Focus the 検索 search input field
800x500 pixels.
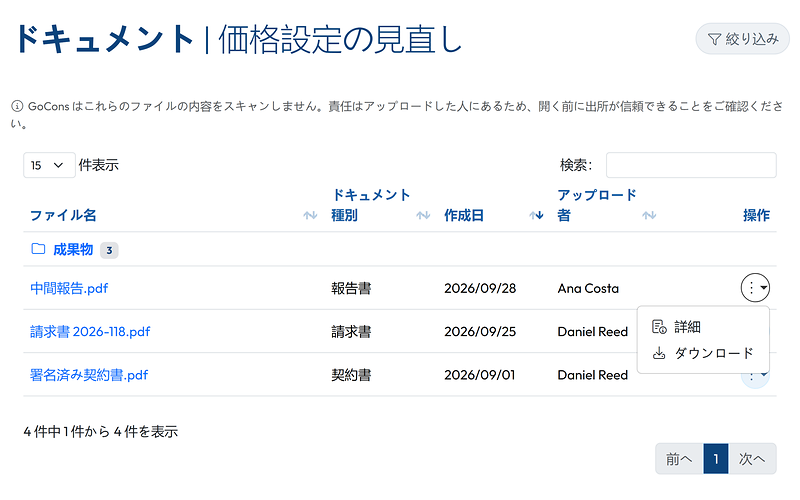click(691, 165)
